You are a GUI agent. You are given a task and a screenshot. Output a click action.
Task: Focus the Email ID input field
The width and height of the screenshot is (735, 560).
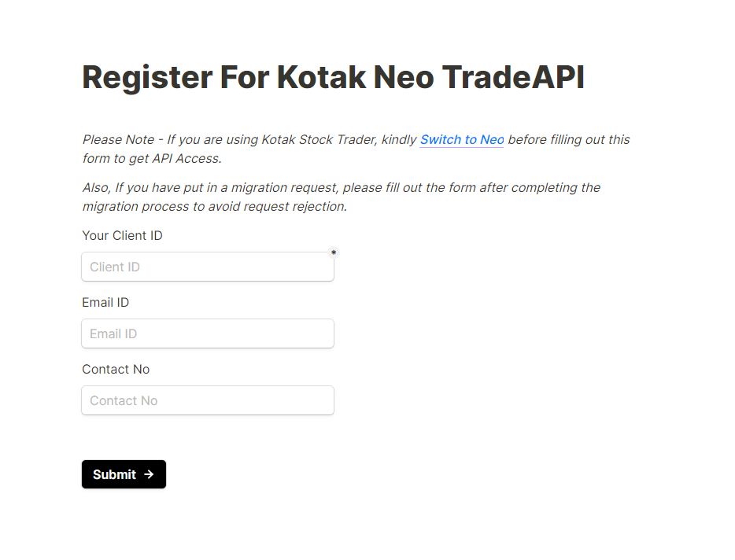pyautogui.click(x=208, y=333)
